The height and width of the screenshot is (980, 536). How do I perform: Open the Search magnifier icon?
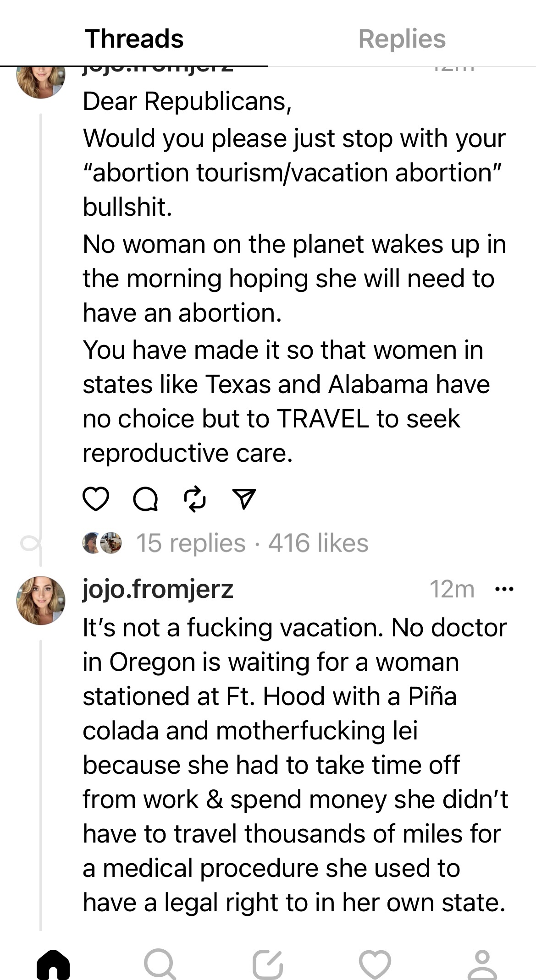click(x=160, y=964)
